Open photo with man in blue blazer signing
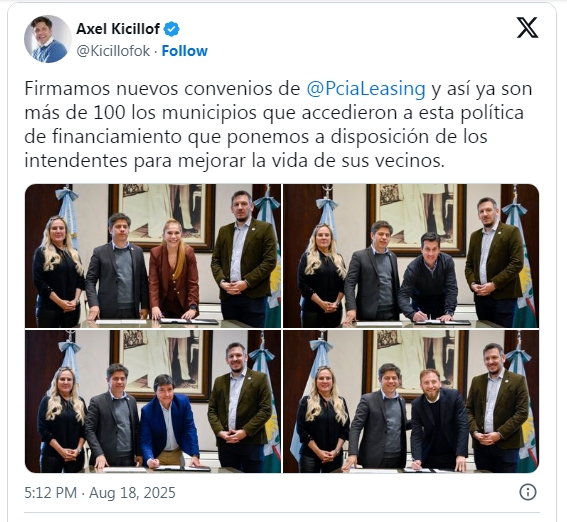Viewport: 567px width, 522px height. tap(153, 401)
